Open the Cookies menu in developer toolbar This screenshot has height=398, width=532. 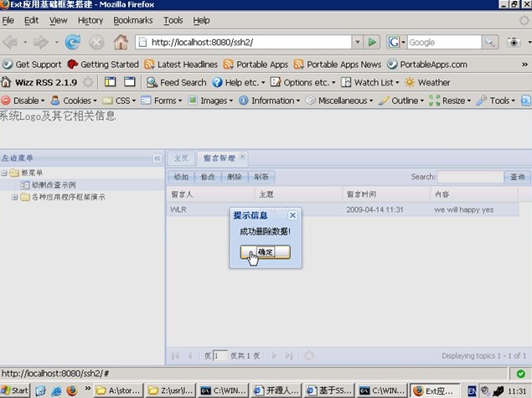tap(74, 101)
